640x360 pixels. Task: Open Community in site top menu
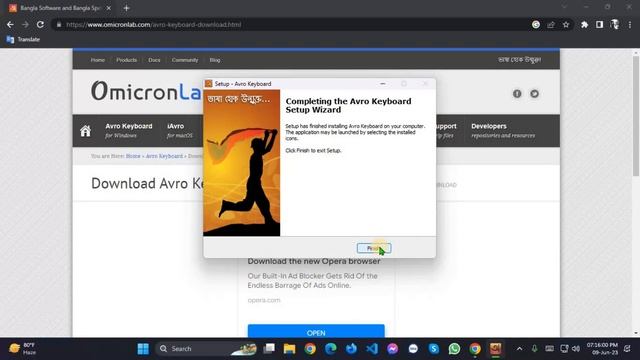tap(185, 60)
